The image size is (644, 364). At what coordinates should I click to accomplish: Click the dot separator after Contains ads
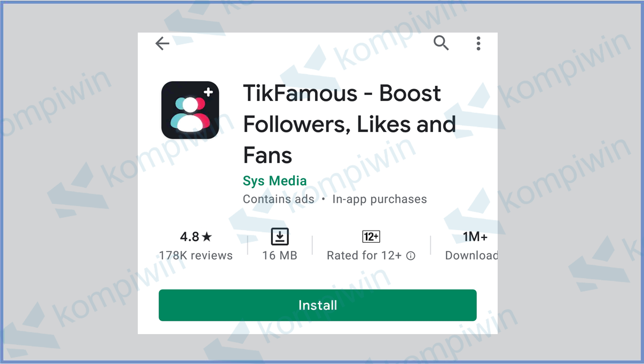(x=324, y=200)
